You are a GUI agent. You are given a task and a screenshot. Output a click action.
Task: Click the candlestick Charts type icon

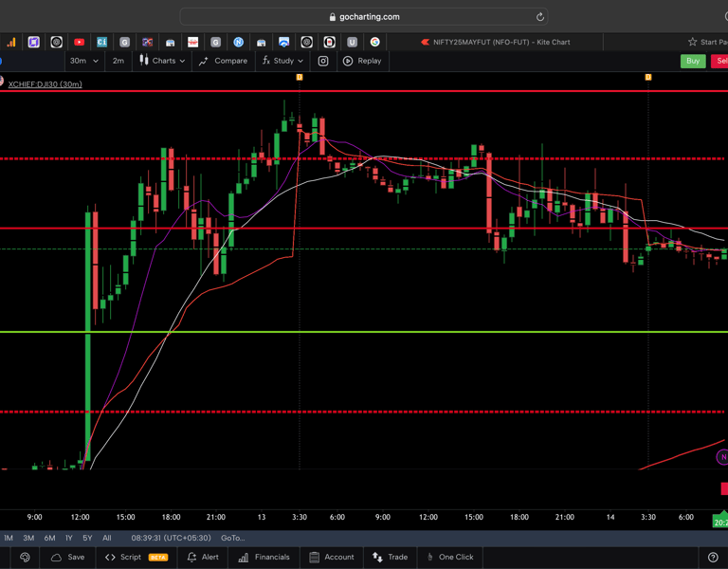pos(144,61)
